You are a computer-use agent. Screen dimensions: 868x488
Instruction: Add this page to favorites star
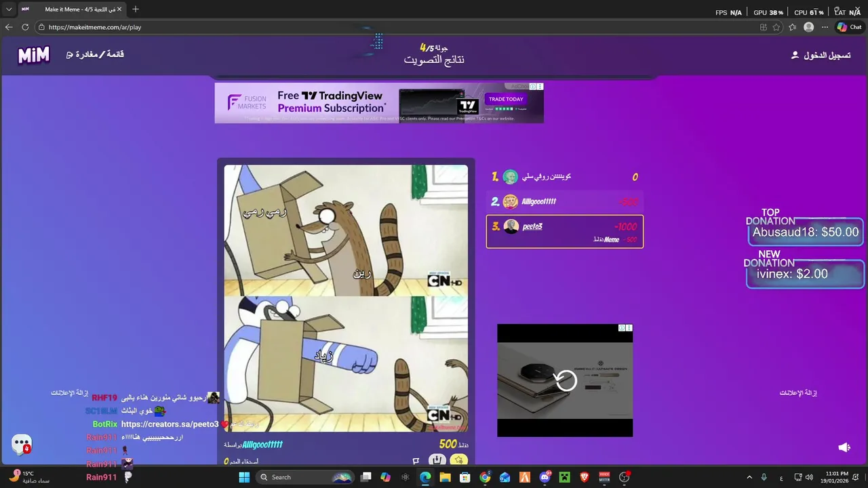[x=776, y=27]
